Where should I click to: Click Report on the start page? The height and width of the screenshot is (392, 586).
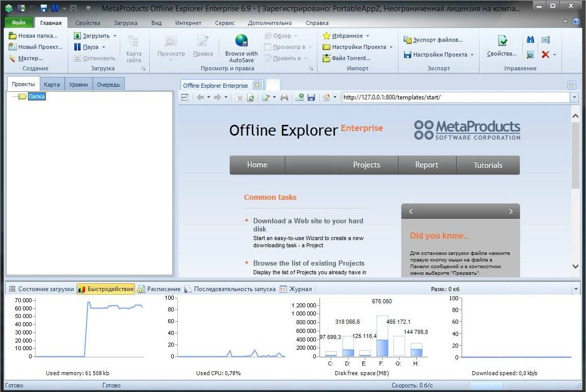pyautogui.click(x=427, y=165)
